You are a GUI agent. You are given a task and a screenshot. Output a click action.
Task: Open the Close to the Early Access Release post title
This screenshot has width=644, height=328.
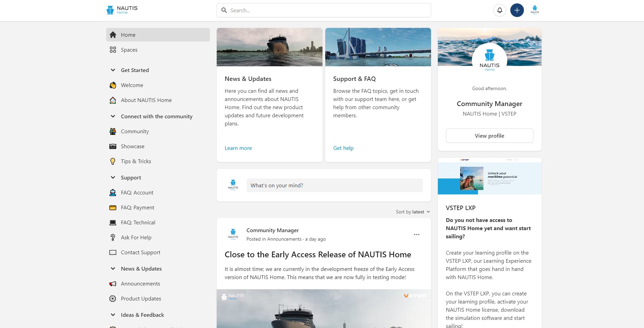[318, 254]
